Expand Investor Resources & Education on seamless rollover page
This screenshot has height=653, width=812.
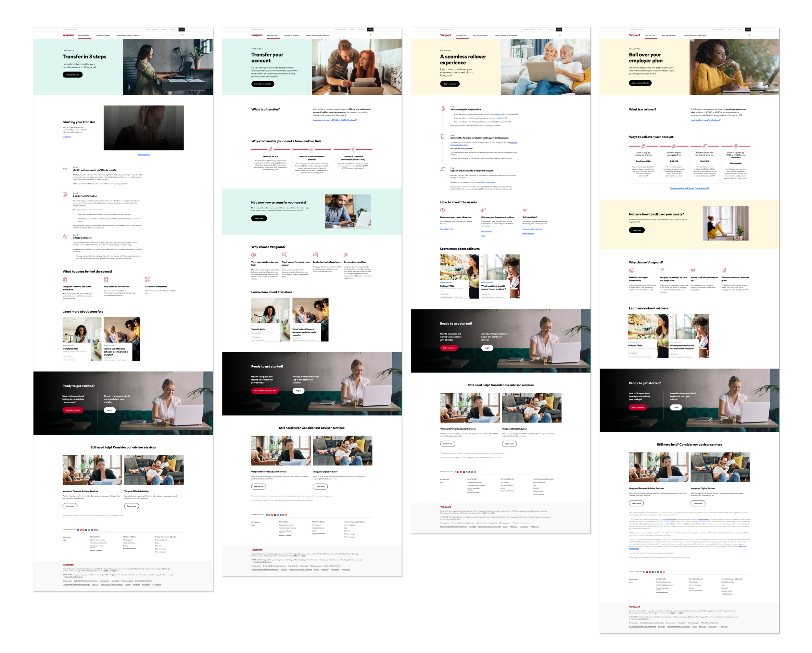(x=507, y=35)
